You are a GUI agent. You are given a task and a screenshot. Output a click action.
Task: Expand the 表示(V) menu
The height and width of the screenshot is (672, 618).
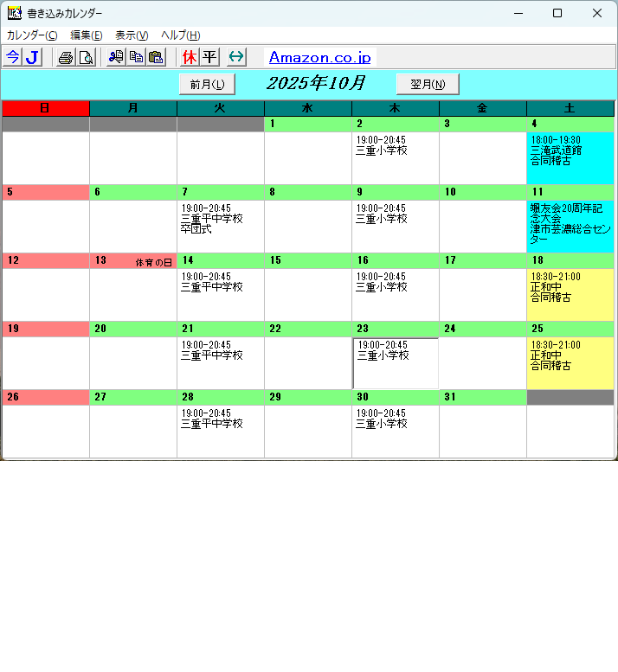[132, 35]
